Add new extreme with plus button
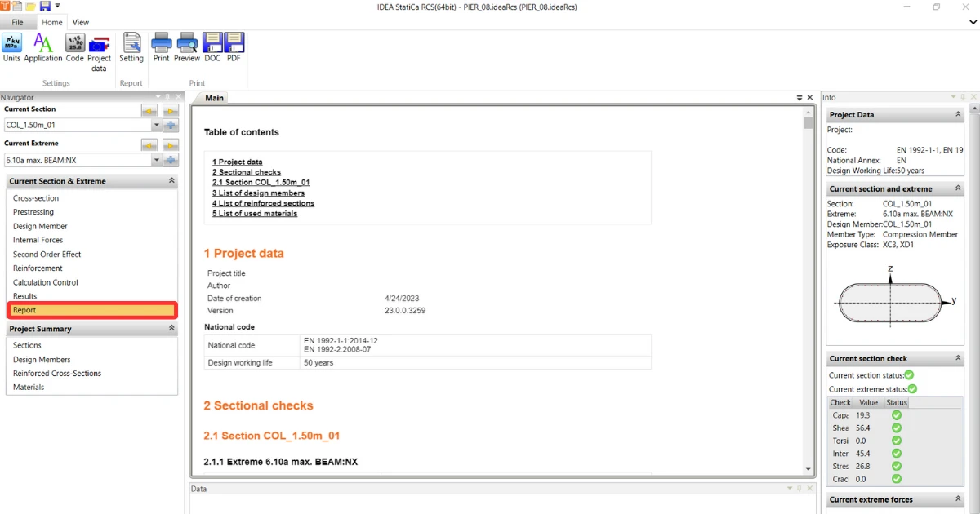This screenshot has width=980, height=514. [x=171, y=160]
